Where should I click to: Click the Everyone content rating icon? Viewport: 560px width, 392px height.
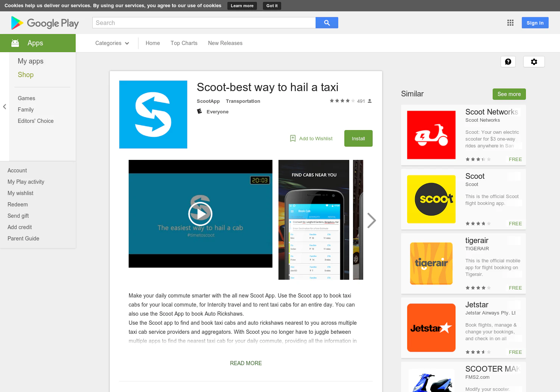tap(199, 112)
